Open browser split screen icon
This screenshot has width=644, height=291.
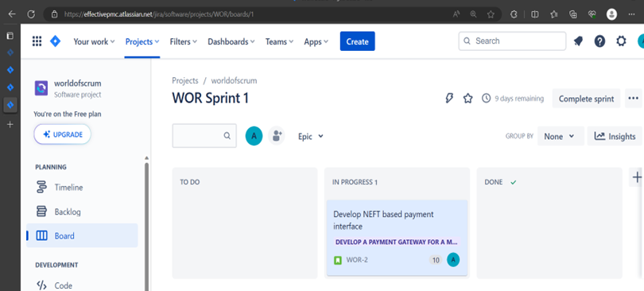pyautogui.click(x=535, y=14)
